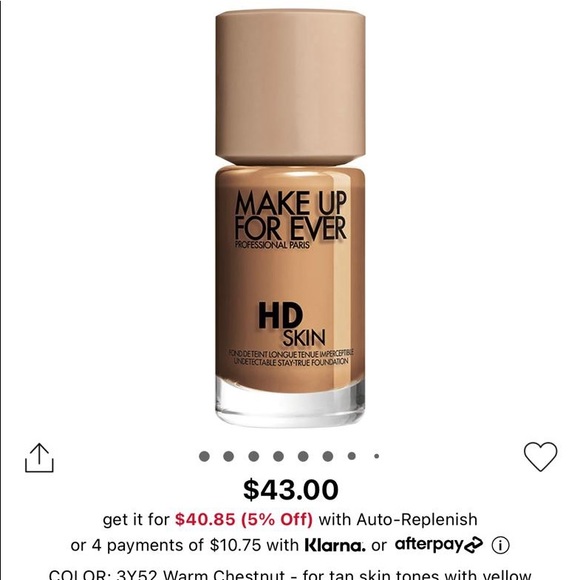Open payment info circle icon

(x=500, y=545)
